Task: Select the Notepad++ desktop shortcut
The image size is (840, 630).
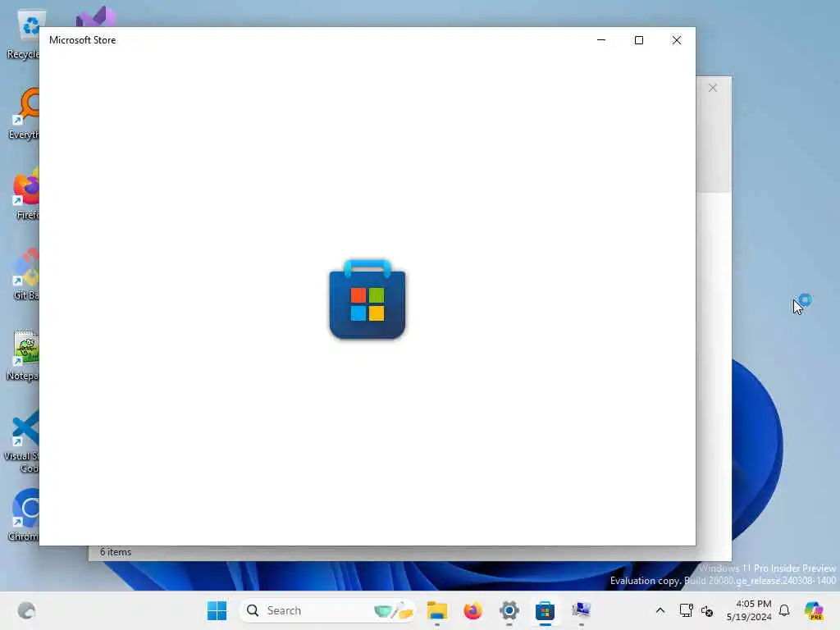Action: pos(22,355)
